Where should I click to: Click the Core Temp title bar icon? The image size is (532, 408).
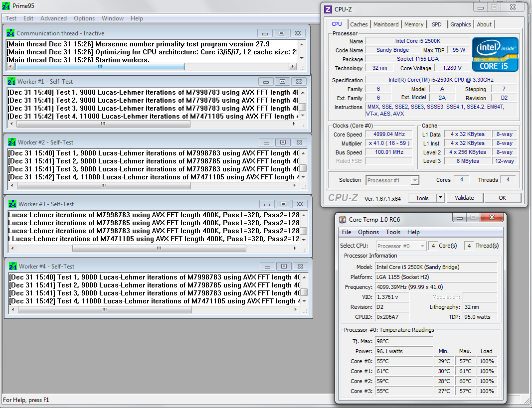coord(343,219)
